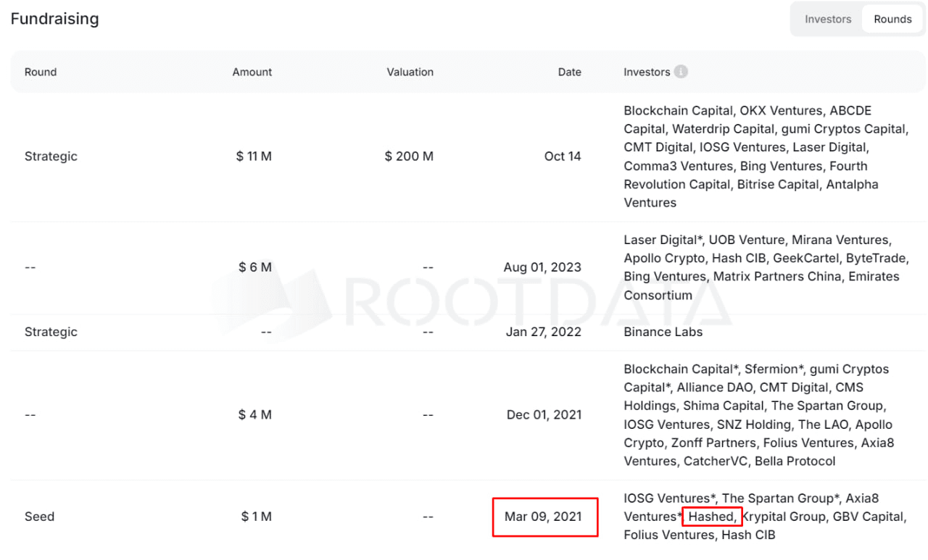Open Alliance DAO investor link

coord(715,388)
